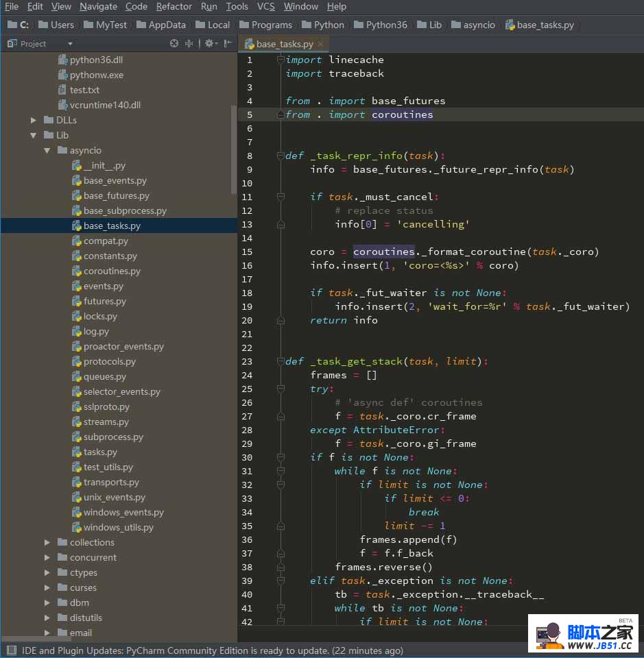Image resolution: width=644 pixels, height=658 pixels.
Task: Collapse the Lib folder
Action: pyautogui.click(x=34, y=135)
